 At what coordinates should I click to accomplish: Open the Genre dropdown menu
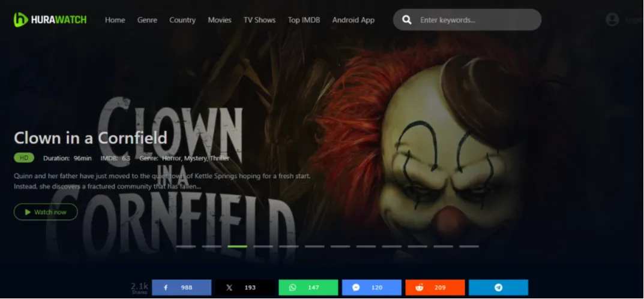[x=147, y=20]
